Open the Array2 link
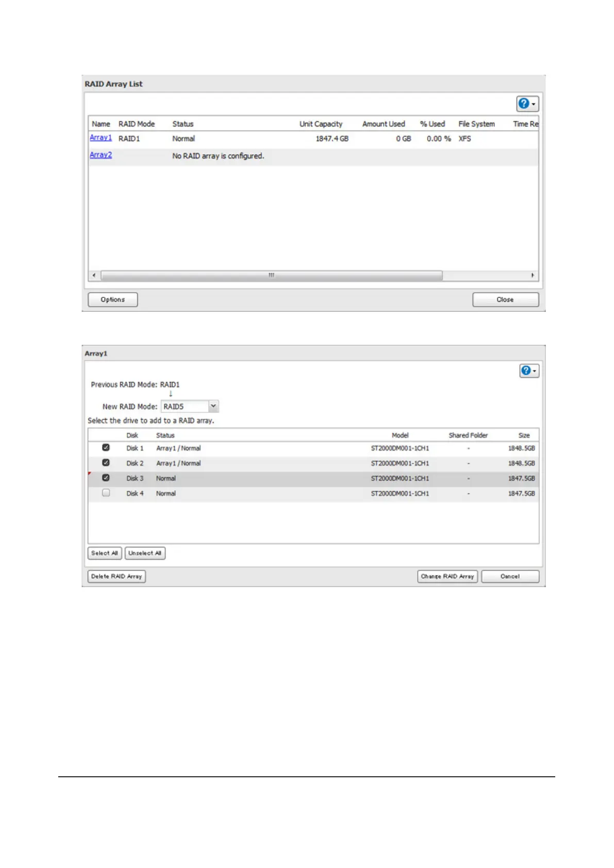 101,155
